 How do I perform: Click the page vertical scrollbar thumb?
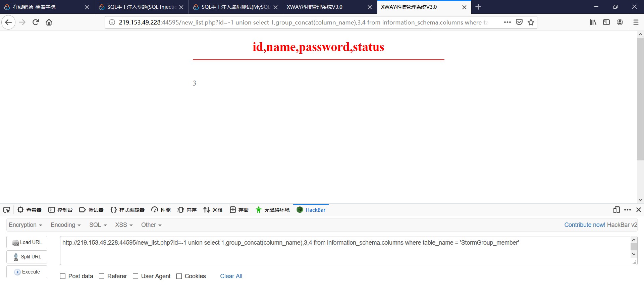pos(640,99)
